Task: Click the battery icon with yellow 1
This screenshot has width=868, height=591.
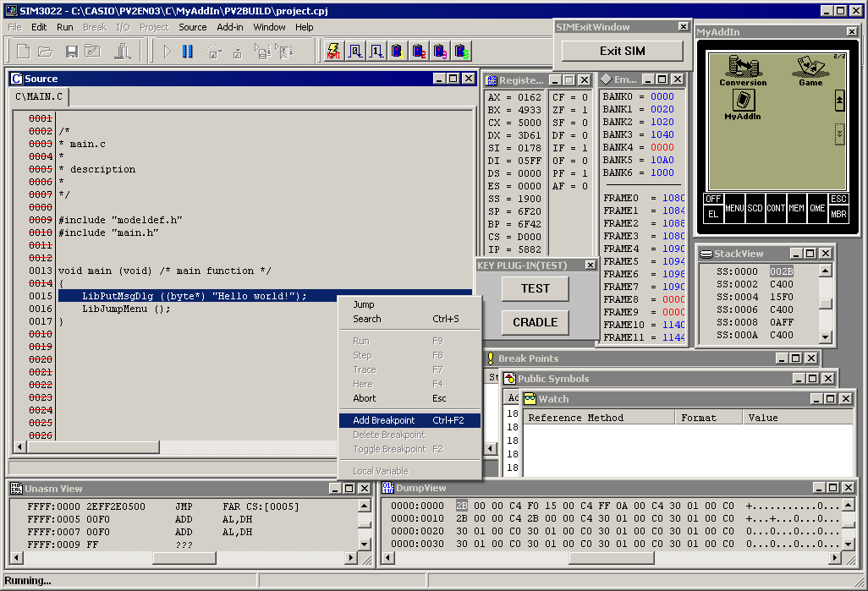Action: [x=398, y=52]
